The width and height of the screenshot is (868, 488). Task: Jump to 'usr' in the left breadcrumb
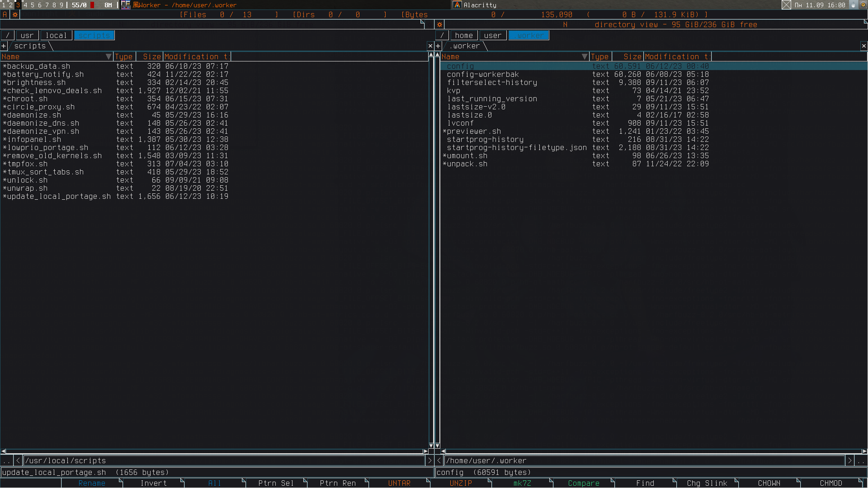pyautogui.click(x=27, y=35)
